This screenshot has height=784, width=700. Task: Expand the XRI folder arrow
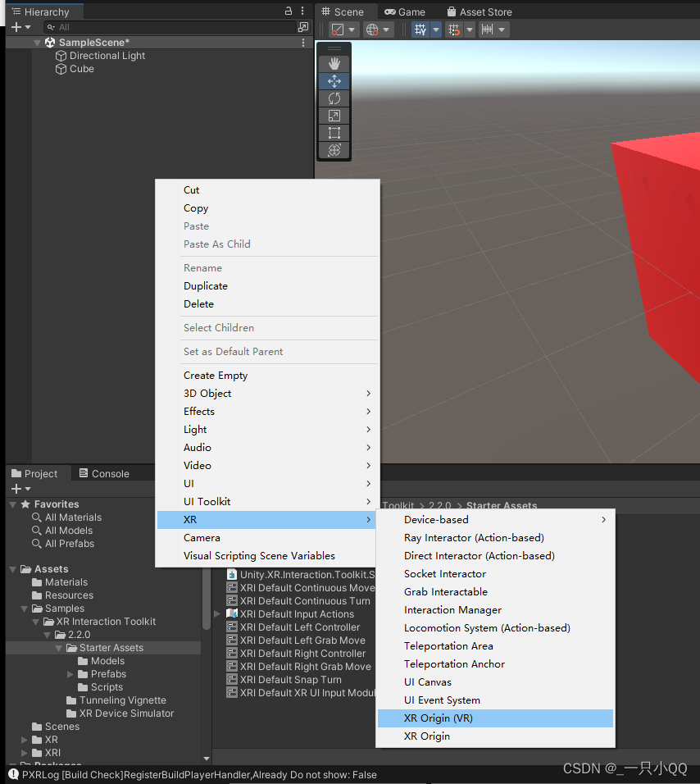click(x=25, y=753)
